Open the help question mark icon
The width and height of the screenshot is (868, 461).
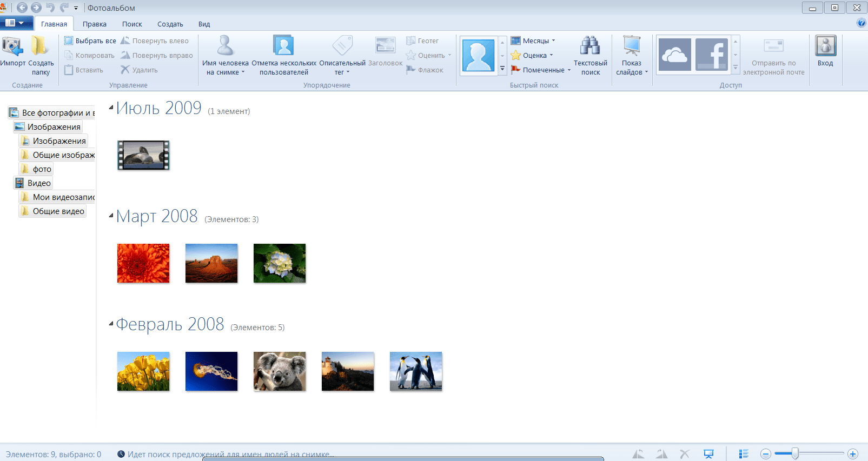(x=862, y=23)
